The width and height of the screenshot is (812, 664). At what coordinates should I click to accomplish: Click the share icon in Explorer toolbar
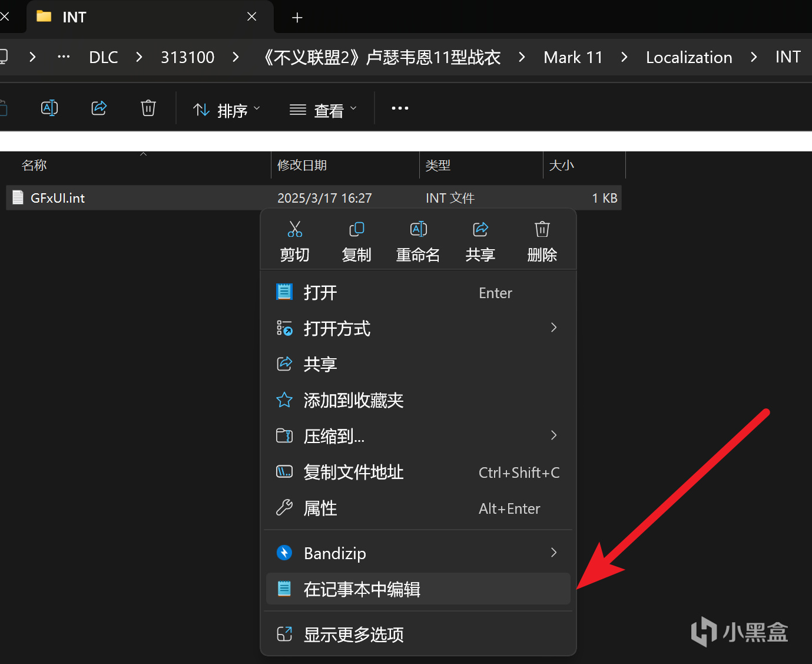coord(99,108)
